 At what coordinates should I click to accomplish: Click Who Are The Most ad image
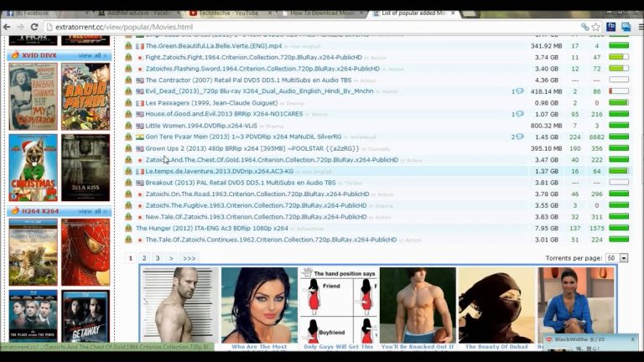pos(259,305)
